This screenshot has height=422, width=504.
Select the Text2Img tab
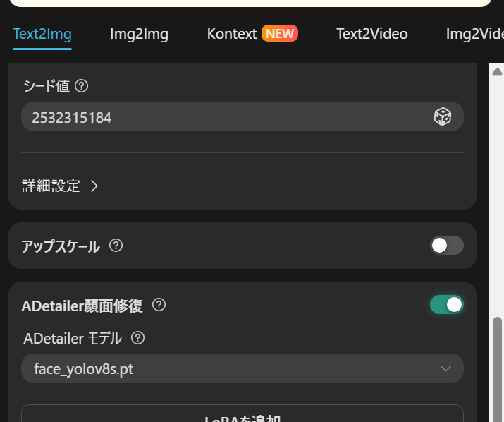(42, 33)
